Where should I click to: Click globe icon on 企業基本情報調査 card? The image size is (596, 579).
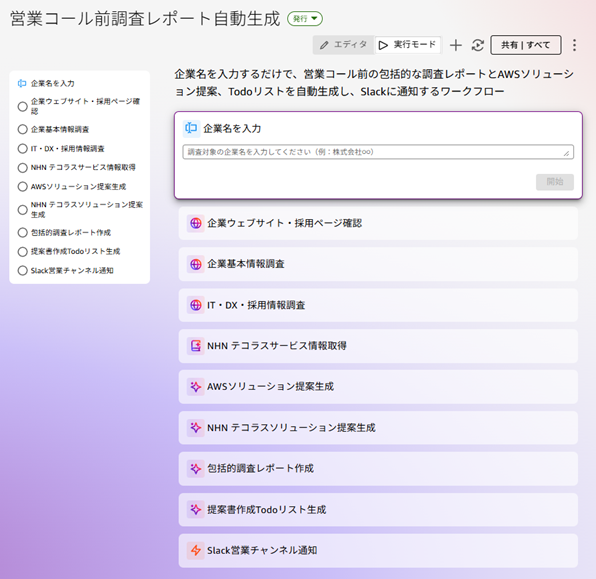(x=195, y=264)
